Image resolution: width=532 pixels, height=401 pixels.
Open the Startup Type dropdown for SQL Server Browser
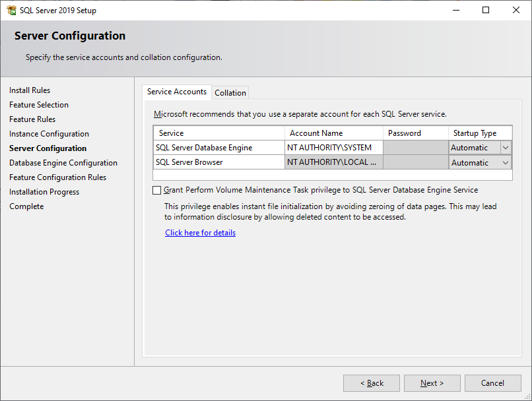[x=506, y=162]
